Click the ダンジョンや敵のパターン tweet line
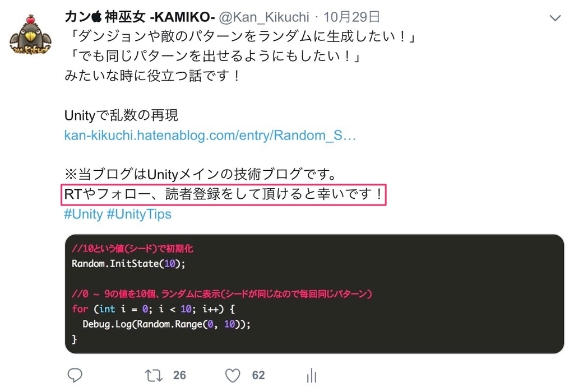This screenshot has height=392, width=574. 240,36
